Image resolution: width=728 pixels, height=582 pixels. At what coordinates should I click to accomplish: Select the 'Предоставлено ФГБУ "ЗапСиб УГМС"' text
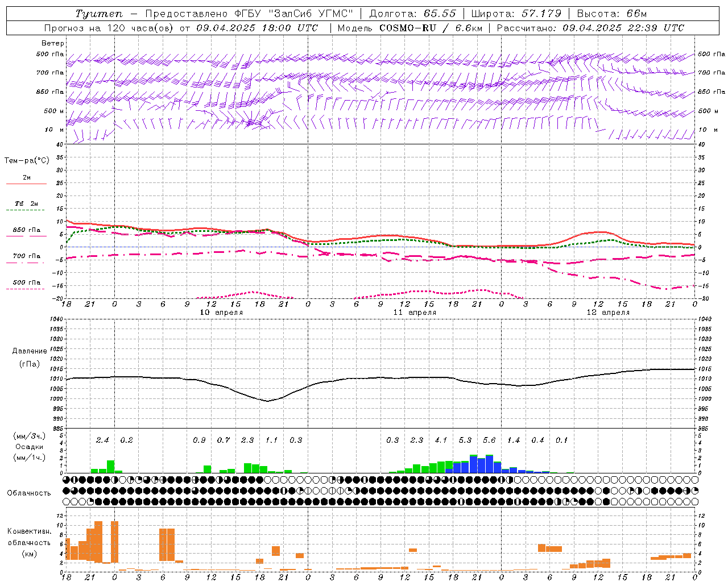249,14
